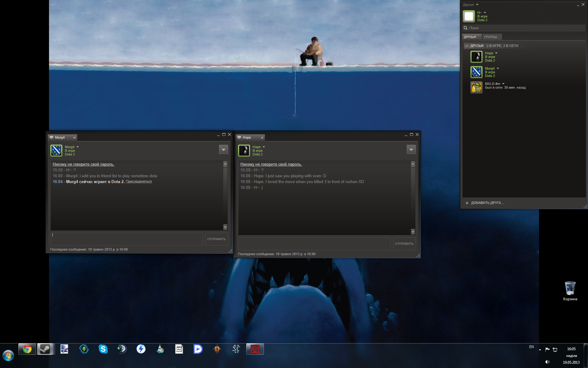Open the Action Center flag icon in the tray
588x368 pixels.
pos(547,349)
